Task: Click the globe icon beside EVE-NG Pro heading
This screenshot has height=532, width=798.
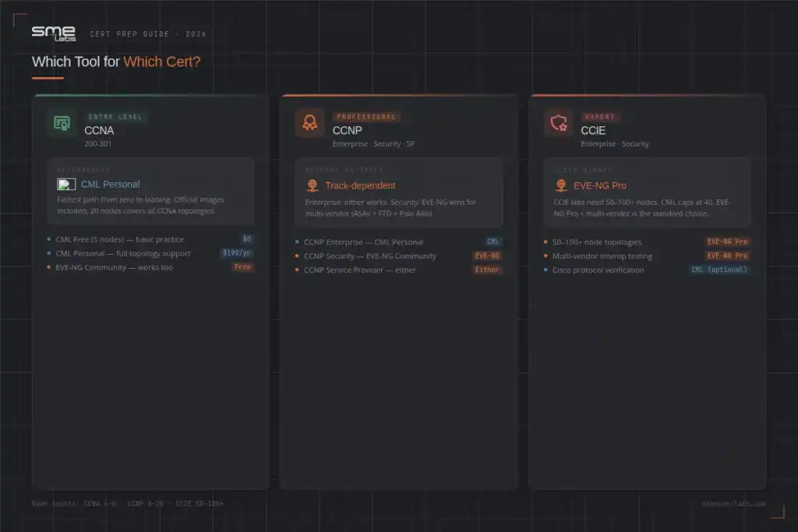Action: 561,185
